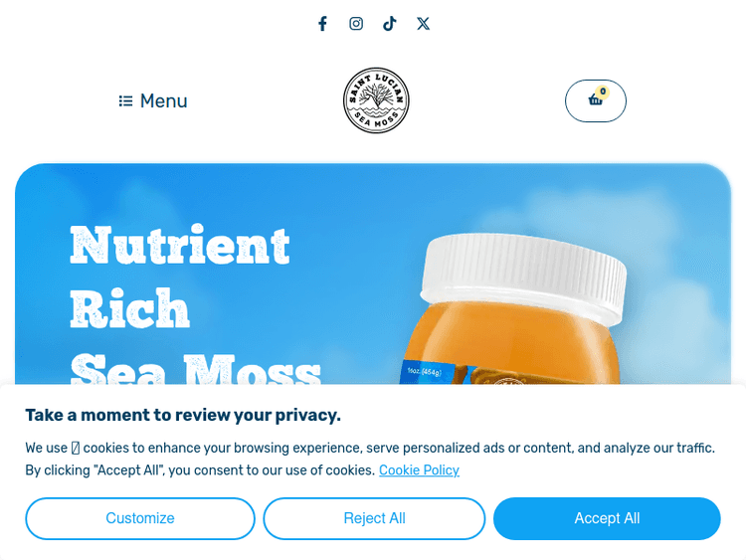Click the "Nutrient" hero heading word
The height and width of the screenshot is (560, 746).
tap(180, 246)
